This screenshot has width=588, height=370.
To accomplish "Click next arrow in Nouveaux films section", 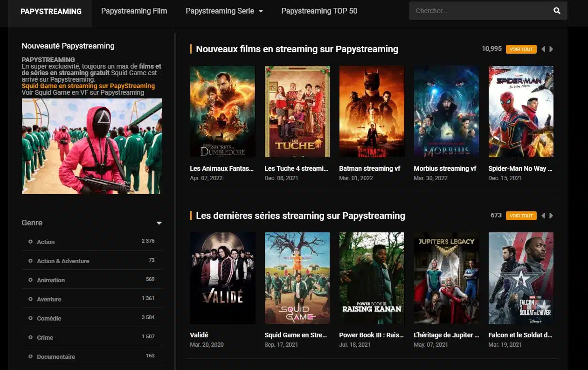I will [551, 49].
